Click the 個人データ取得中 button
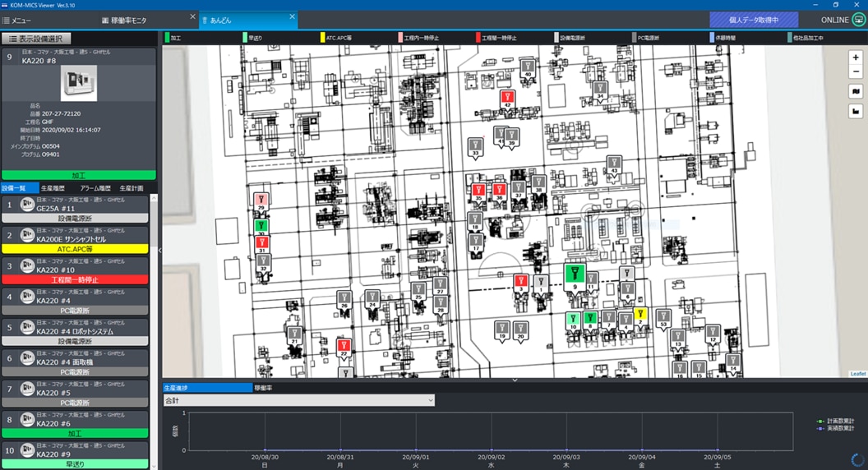Image resolution: width=868 pixels, height=470 pixels. coord(753,20)
